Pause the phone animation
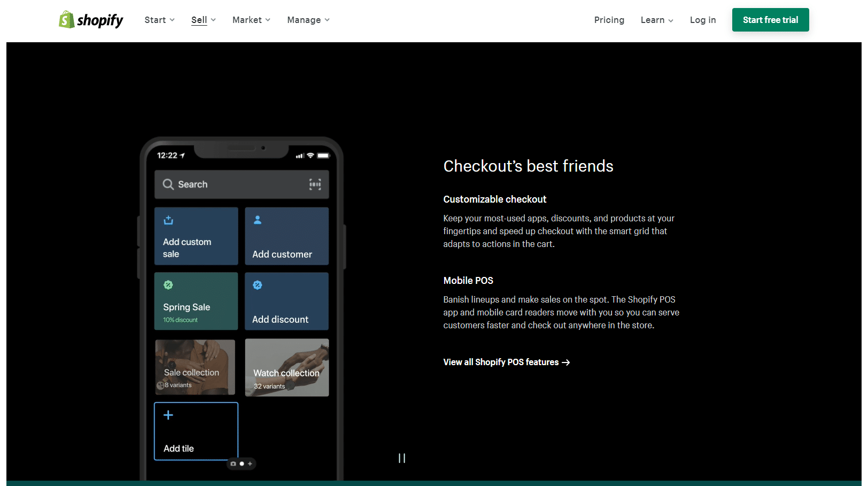 coord(402,458)
